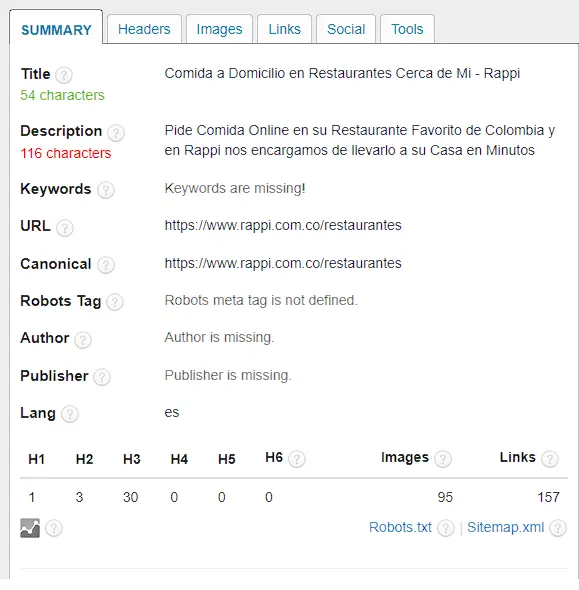Open the chart graph icon at bottom left
This screenshot has height=590, width=579.
pyautogui.click(x=30, y=528)
